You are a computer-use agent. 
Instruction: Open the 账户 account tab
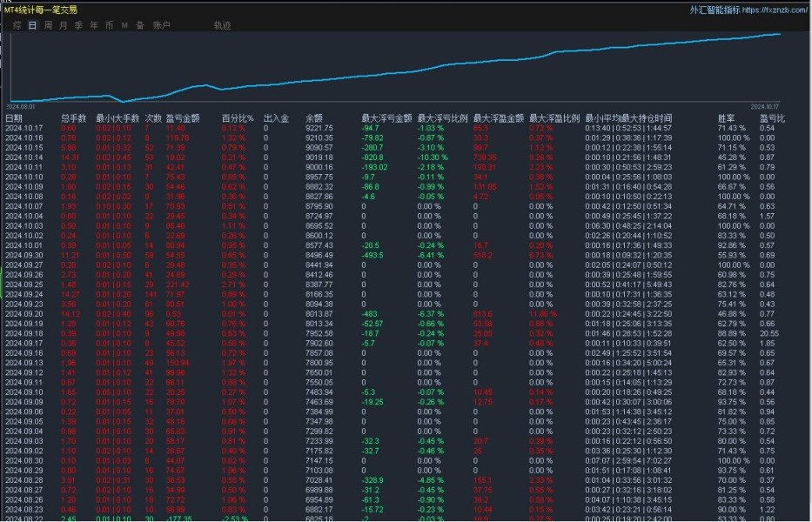(162, 25)
